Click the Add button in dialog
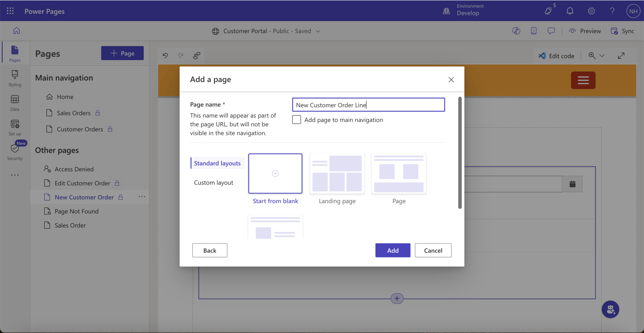This screenshot has height=333, width=644. (x=393, y=250)
